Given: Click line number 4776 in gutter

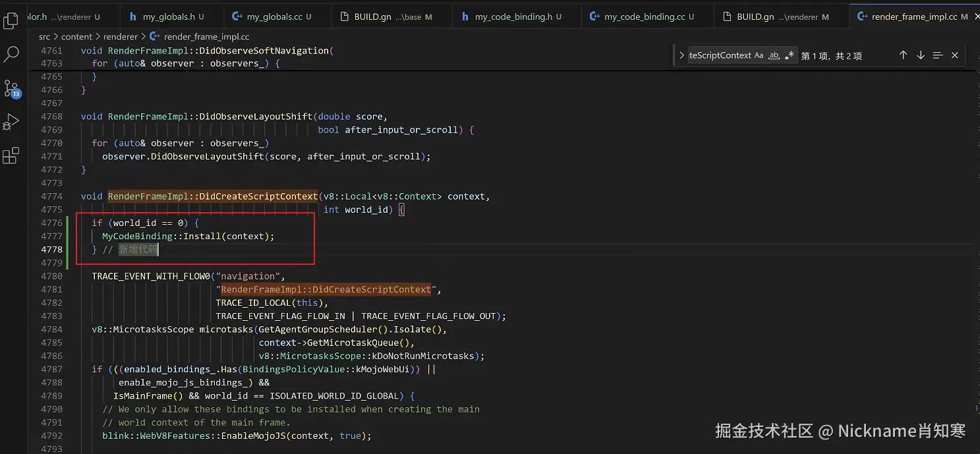Looking at the screenshot, I should [51, 223].
